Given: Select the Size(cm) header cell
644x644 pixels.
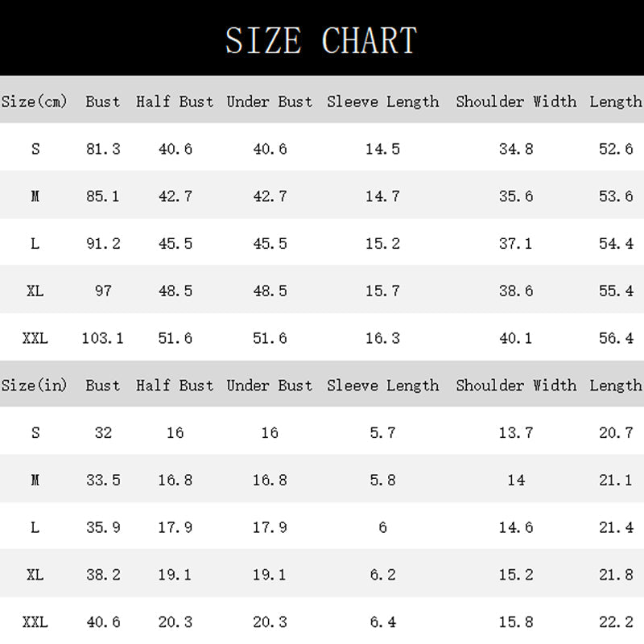Looking at the screenshot, I should [x=34, y=101].
